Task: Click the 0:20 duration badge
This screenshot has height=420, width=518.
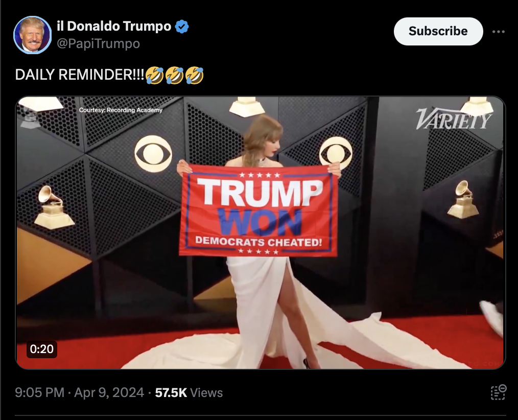Action: click(x=41, y=349)
